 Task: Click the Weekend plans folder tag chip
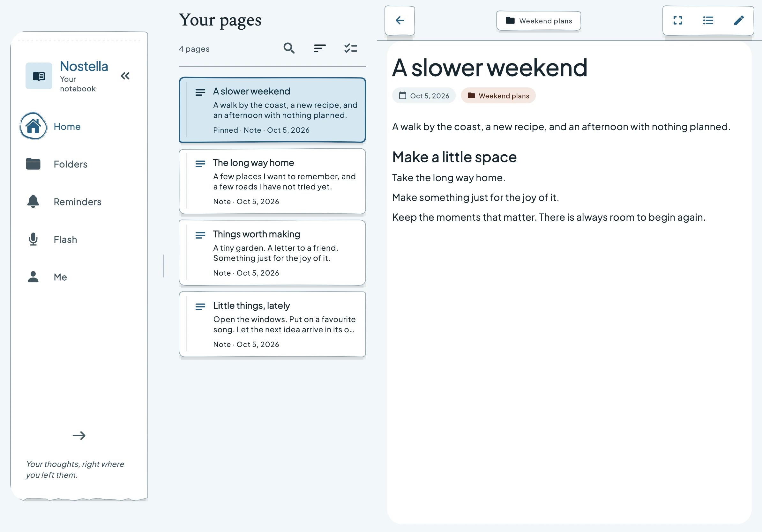498,95
